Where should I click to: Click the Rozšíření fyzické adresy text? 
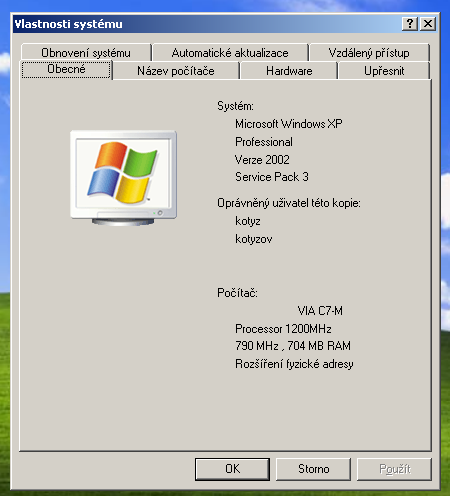point(294,364)
